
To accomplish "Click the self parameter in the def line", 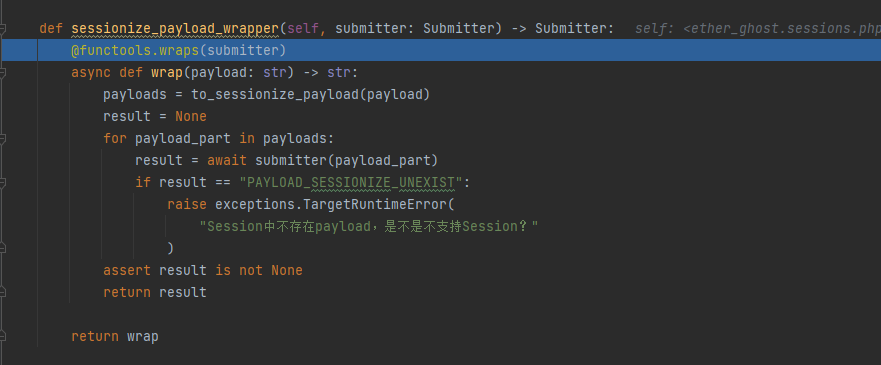I will tap(303, 29).
